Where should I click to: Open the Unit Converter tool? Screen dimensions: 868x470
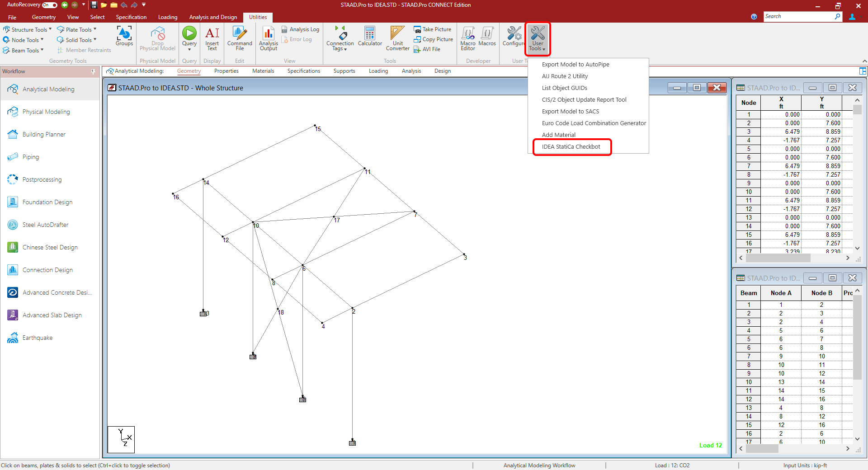pyautogui.click(x=397, y=38)
